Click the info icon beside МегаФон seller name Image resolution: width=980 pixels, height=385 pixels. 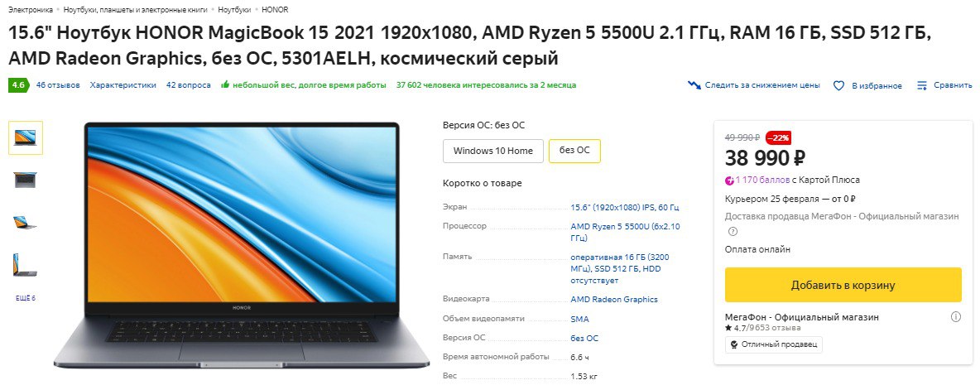coord(956,317)
